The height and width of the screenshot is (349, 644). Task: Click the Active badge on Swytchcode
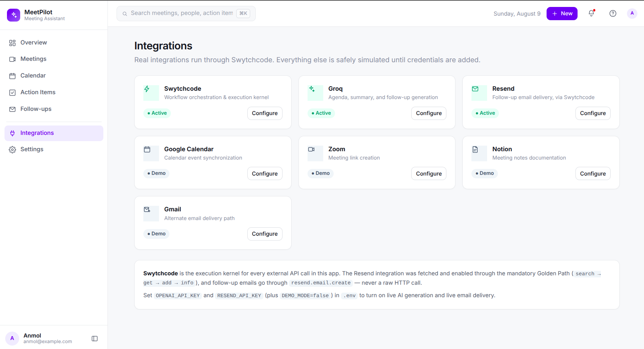157,113
